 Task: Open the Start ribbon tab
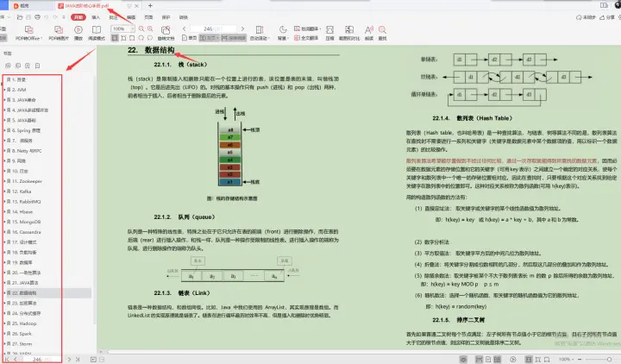[78, 17]
